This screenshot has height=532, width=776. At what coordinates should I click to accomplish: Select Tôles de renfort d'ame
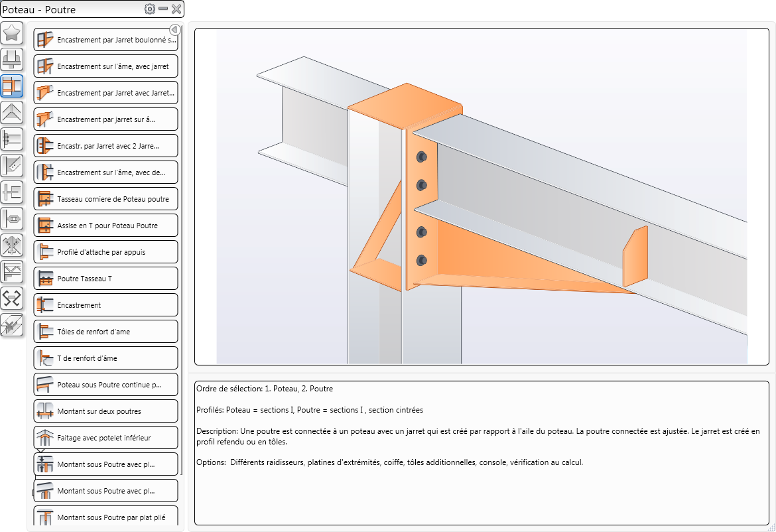[106, 332]
